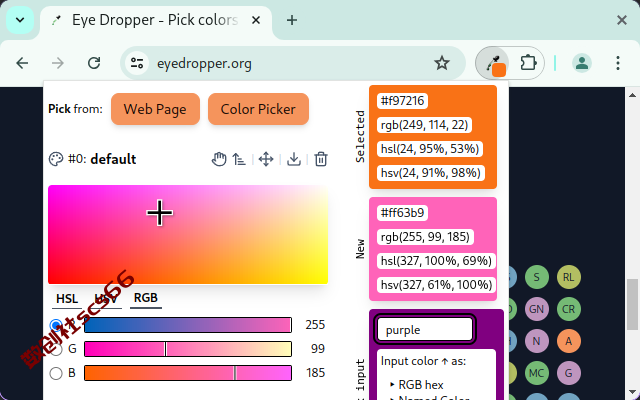
Task: Click the selected hex #f97216 chip
Action: 402,101
